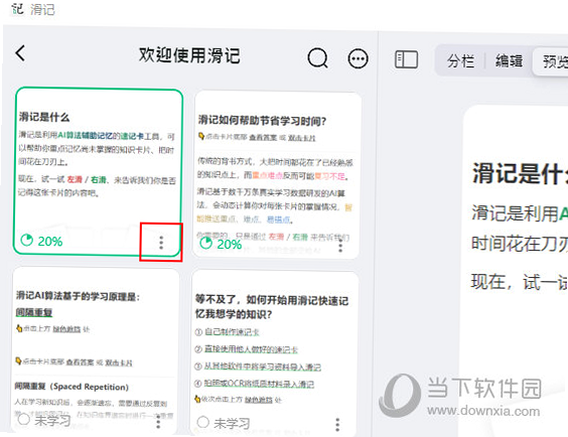Click 20% progress on 滑记是什么 card
The image size is (568, 437).
point(41,241)
